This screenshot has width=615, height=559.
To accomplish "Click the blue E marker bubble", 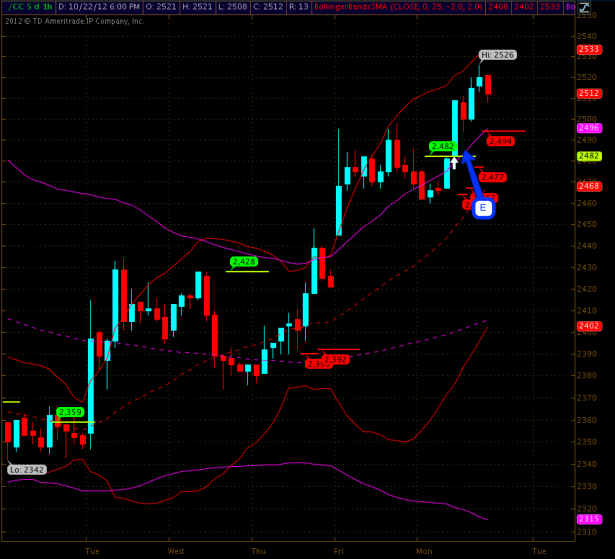I will pyautogui.click(x=484, y=208).
